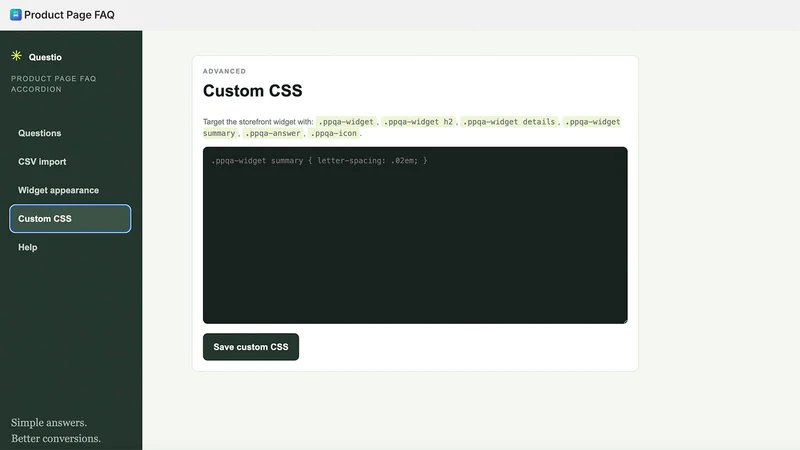Select the Custom CSS sidebar item

[x=70, y=218]
